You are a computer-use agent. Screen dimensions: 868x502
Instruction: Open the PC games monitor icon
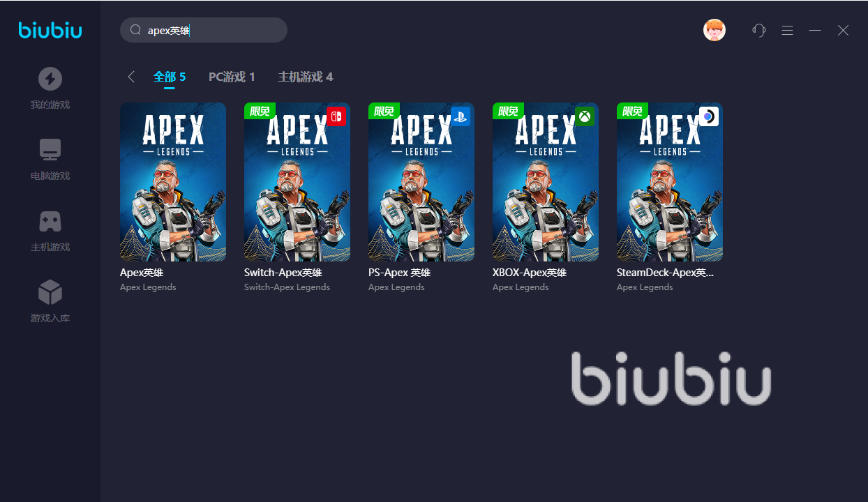click(x=50, y=149)
